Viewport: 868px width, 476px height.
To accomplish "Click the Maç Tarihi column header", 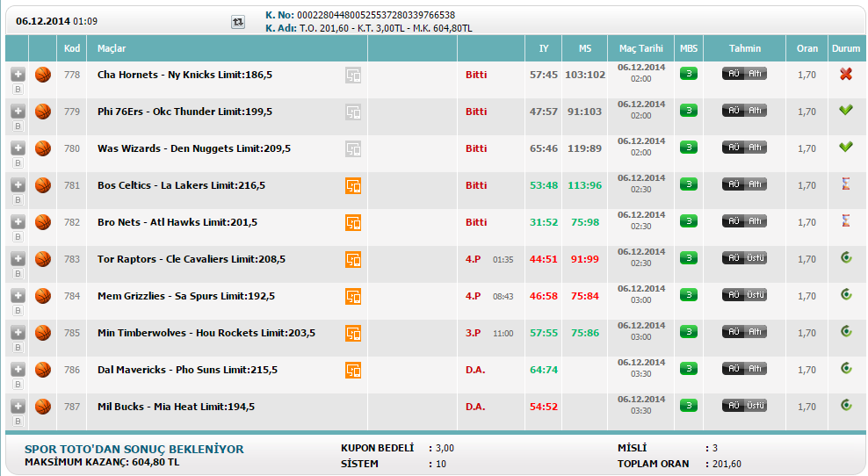I will pos(641,48).
